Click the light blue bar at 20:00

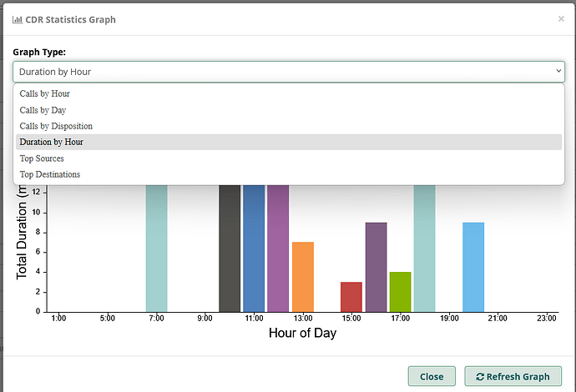tap(473, 266)
